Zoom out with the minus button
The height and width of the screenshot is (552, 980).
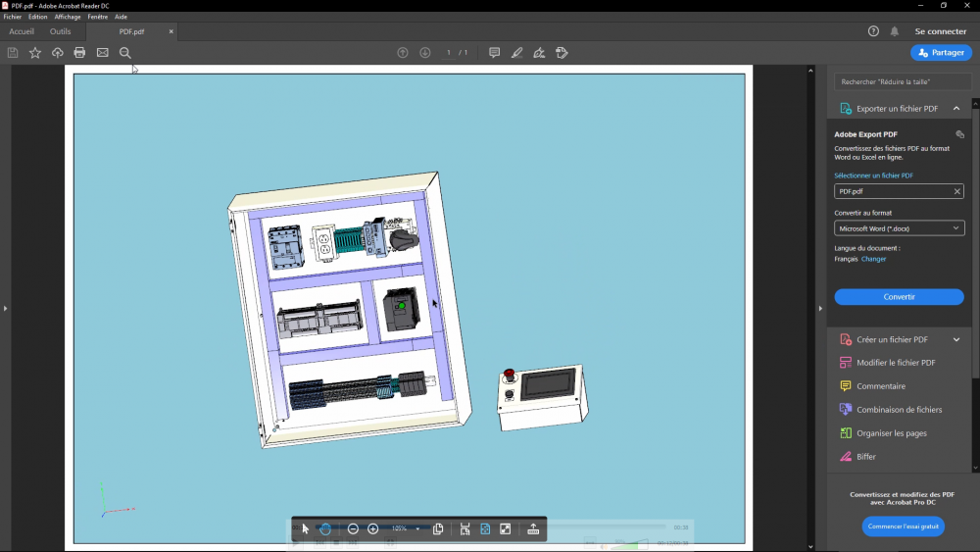point(353,528)
